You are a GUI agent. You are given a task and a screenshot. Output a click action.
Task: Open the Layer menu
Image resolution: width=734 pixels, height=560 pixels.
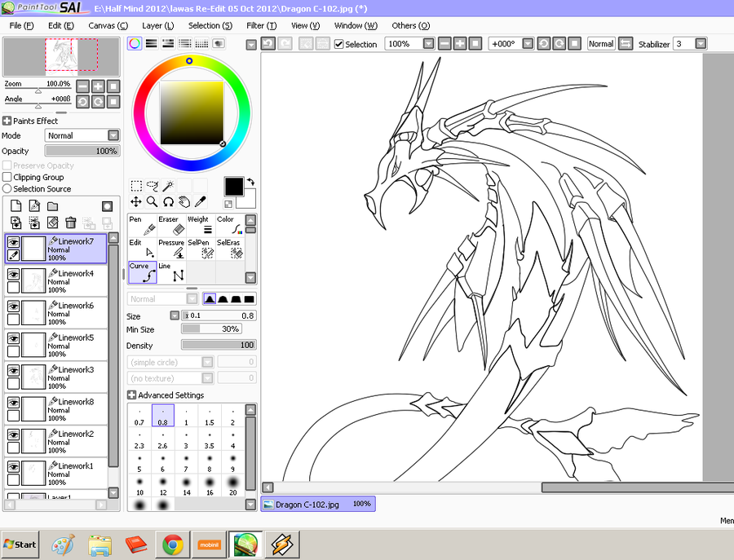tap(157, 25)
